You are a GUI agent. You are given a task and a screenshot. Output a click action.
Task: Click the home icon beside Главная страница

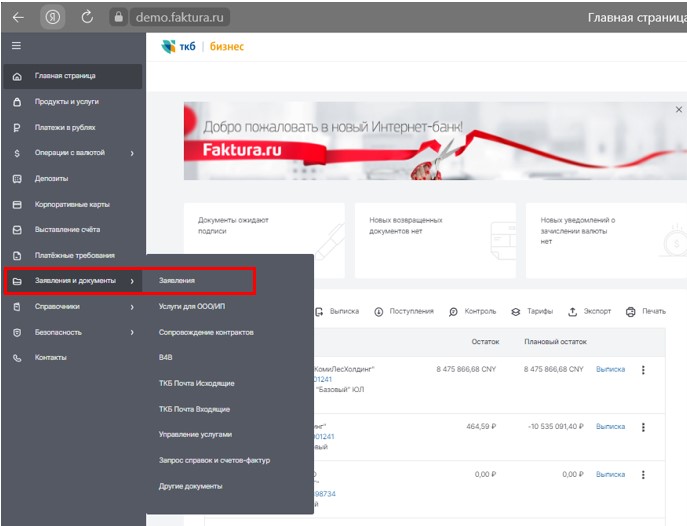pos(17,77)
